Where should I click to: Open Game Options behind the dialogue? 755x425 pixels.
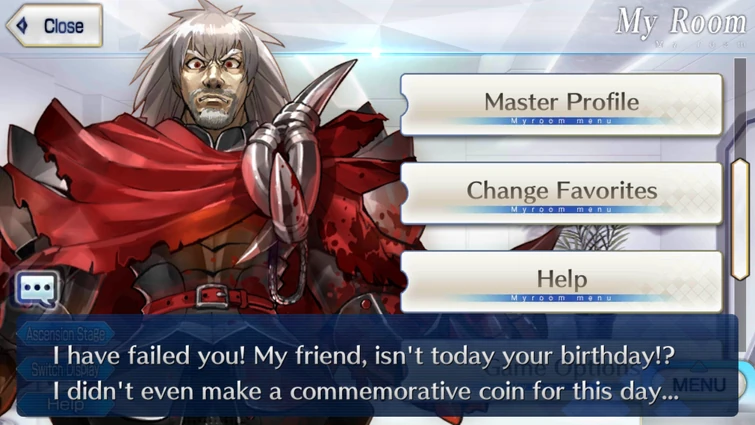point(561,369)
